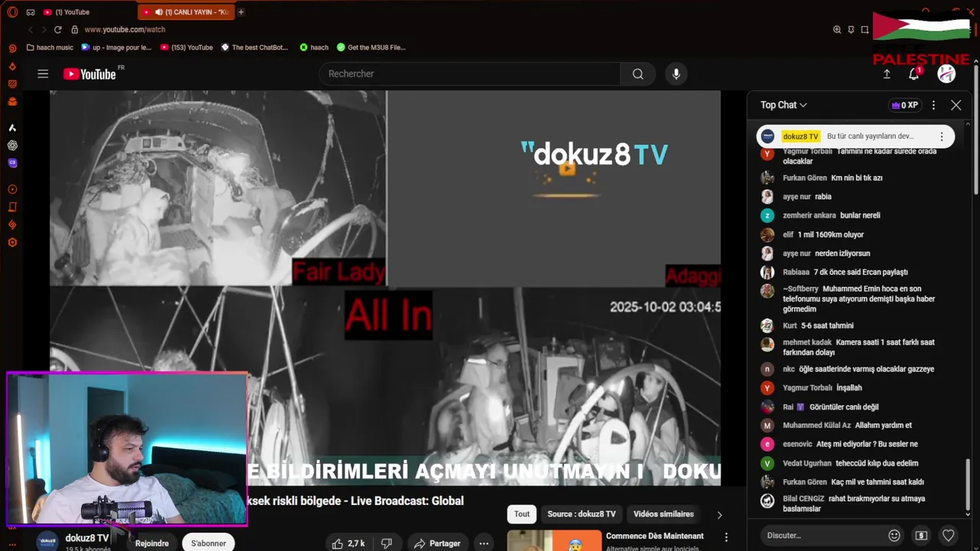Mute audio icon on CANLI YAYIN tab
Screen dimensions: 980x551
pyautogui.click(x=158, y=12)
